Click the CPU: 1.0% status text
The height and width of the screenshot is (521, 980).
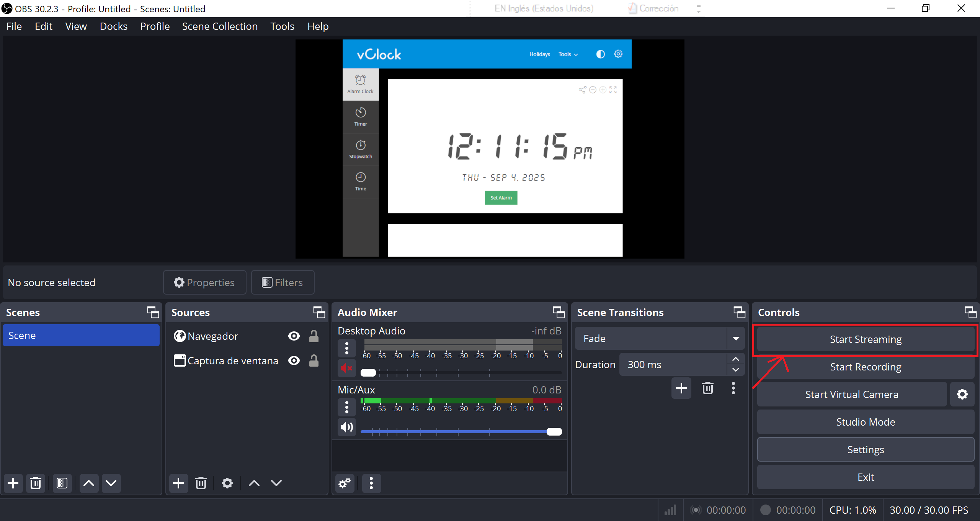(x=853, y=510)
